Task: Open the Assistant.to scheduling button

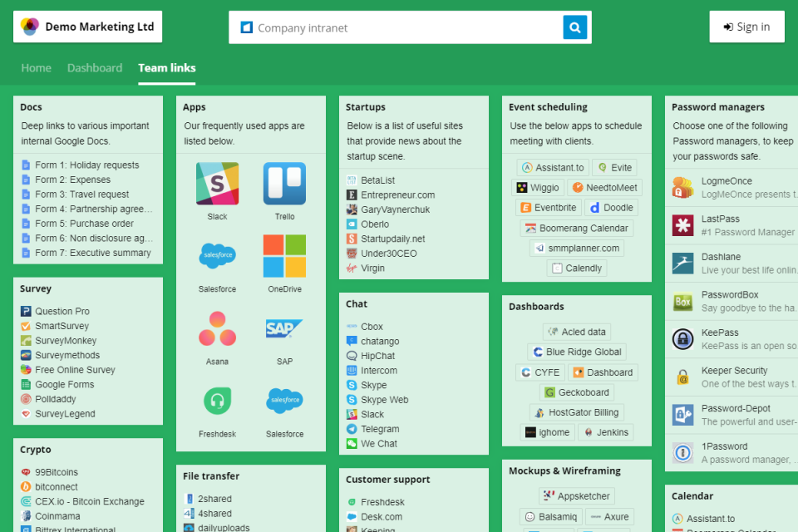Action: (553, 167)
